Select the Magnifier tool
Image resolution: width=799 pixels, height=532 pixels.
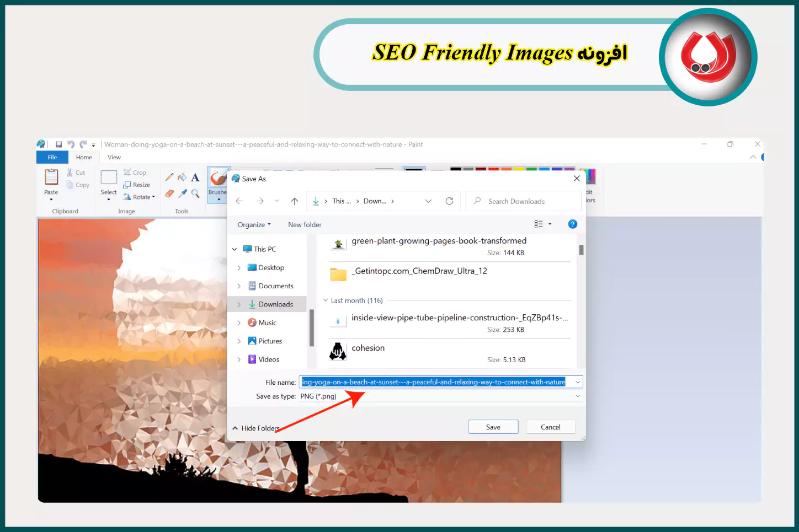[x=195, y=194]
